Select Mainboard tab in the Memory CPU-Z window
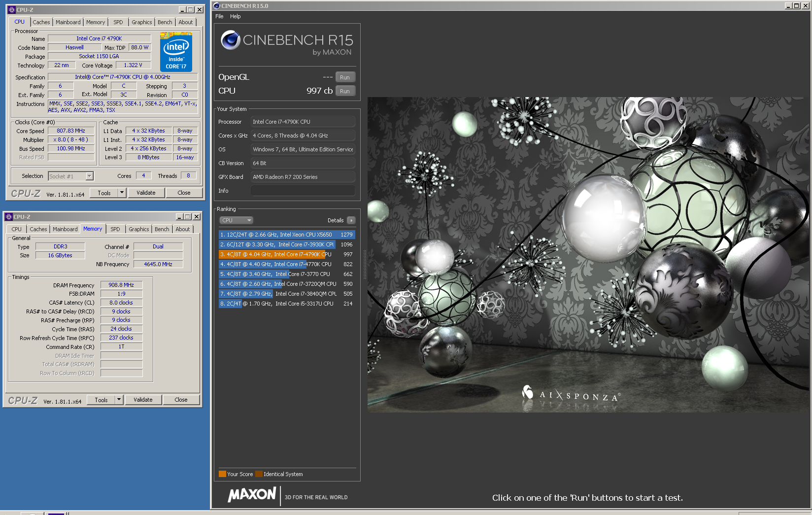This screenshot has height=515, width=812. (65, 229)
